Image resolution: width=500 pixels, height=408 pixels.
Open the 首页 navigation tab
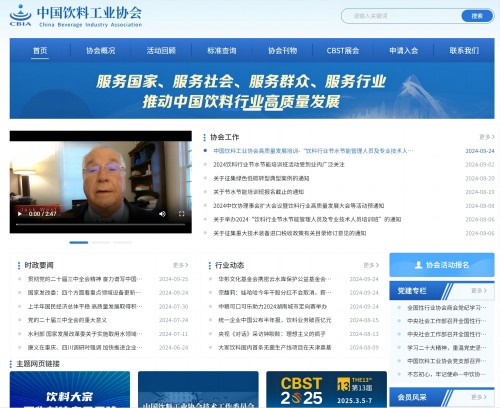[40, 51]
